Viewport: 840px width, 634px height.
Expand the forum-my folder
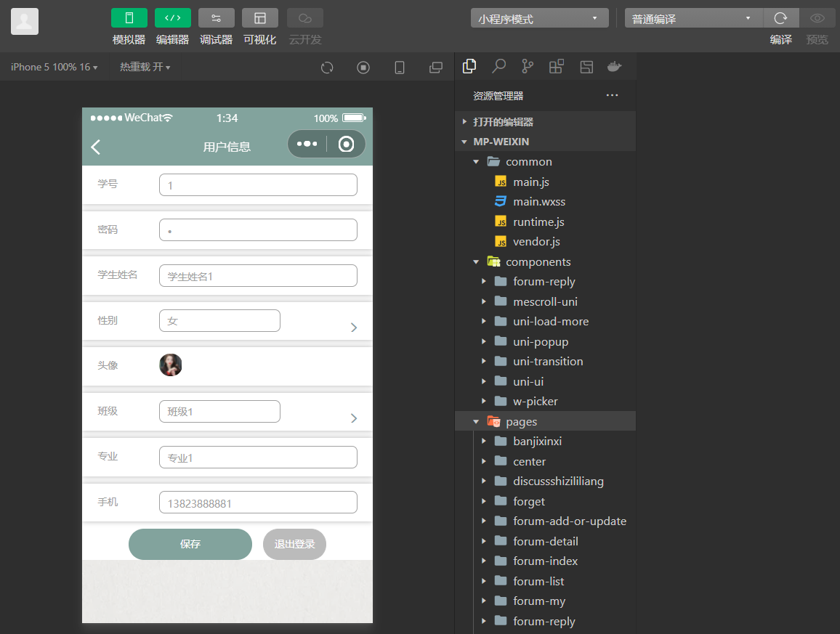click(546, 601)
